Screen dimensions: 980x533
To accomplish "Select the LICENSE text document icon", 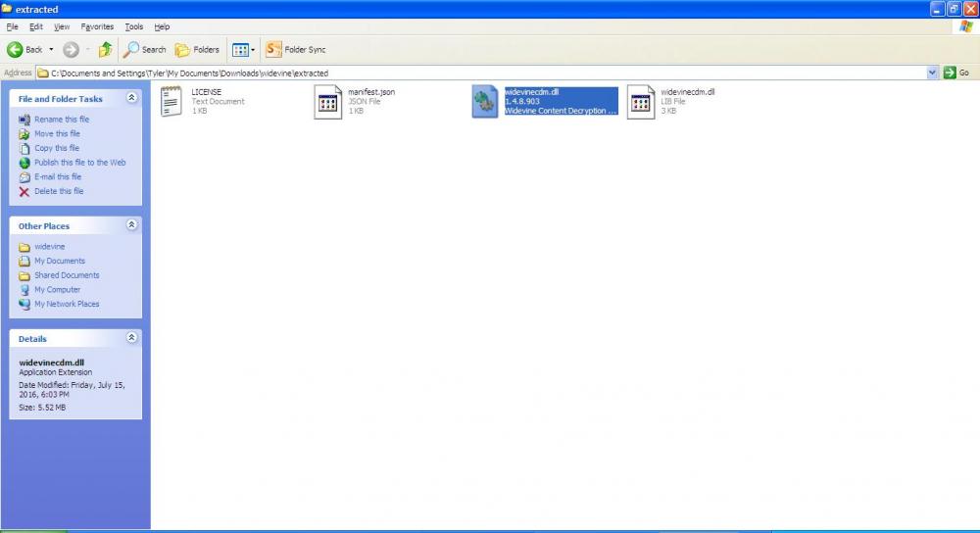I will 171,101.
